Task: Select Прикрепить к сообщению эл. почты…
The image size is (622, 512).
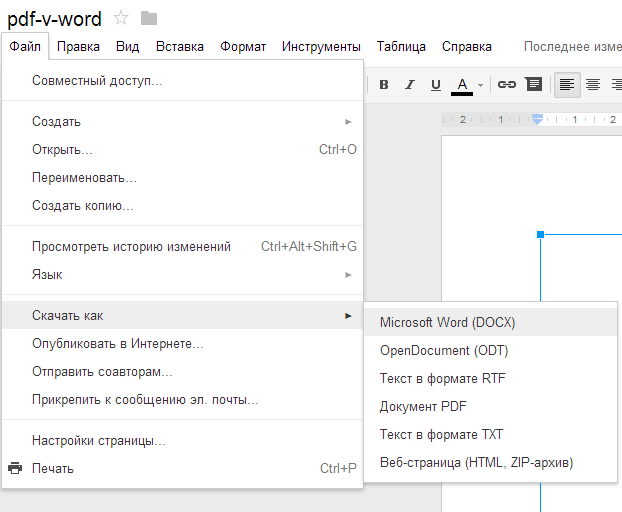Action: 182,399
